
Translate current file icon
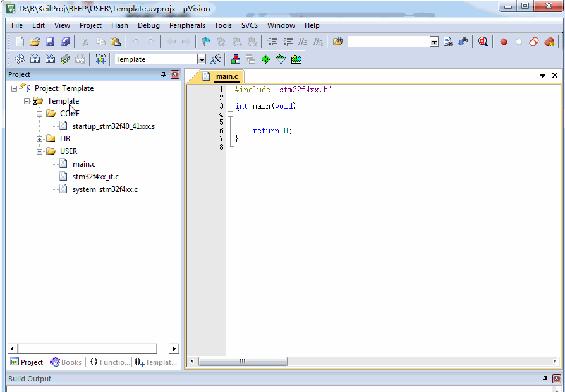coord(20,59)
